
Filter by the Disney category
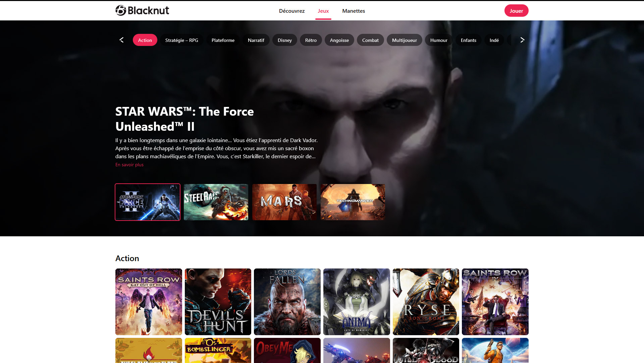(284, 40)
